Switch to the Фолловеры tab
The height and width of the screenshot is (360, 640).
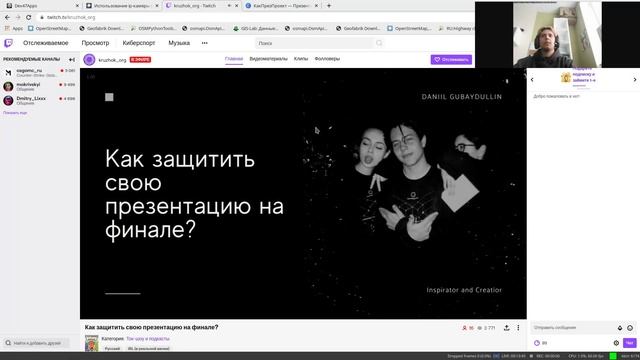[x=327, y=59]
